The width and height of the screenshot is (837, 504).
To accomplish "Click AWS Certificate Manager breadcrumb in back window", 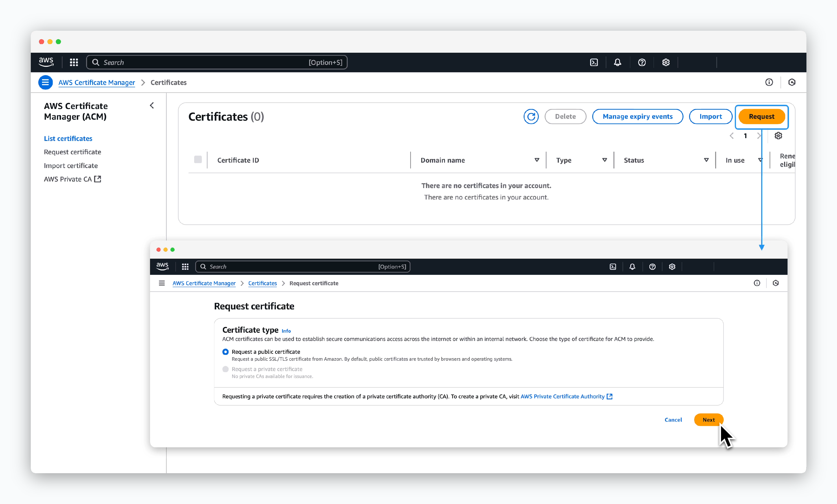I will click(x=96, y=82).
